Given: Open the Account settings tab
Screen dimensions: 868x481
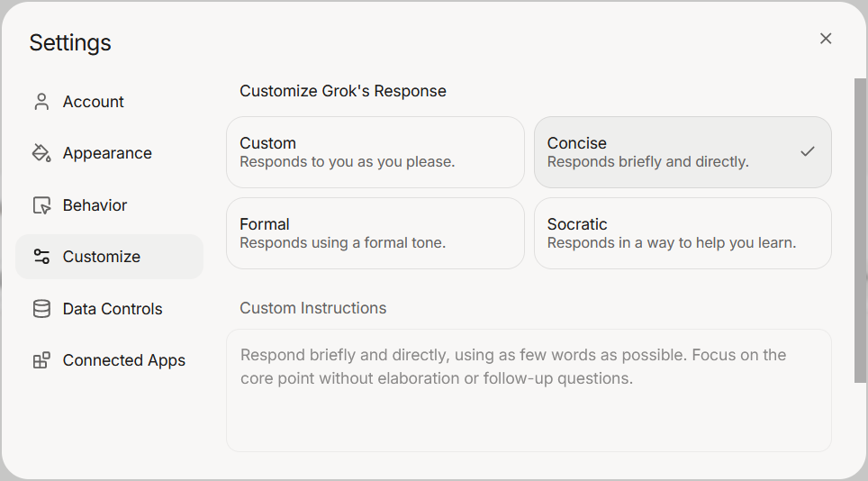Looking at the screenshot, I should tap(94, 102).
